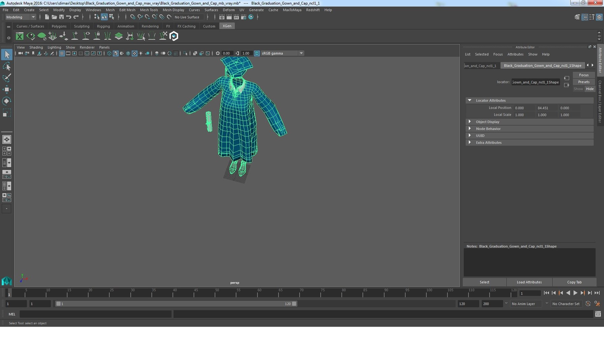Click the Copy Tab button

(x=574, y=282)
